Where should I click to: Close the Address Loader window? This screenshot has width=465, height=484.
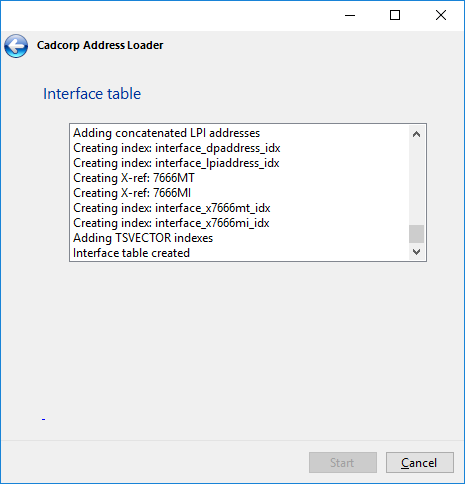click(x=441, y=15)
